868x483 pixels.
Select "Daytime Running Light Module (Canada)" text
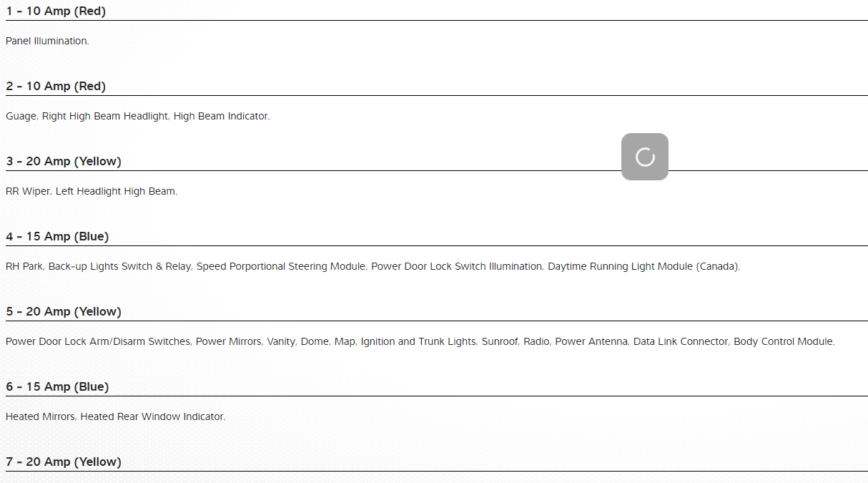pyautogui.click(x=643, y=267)
